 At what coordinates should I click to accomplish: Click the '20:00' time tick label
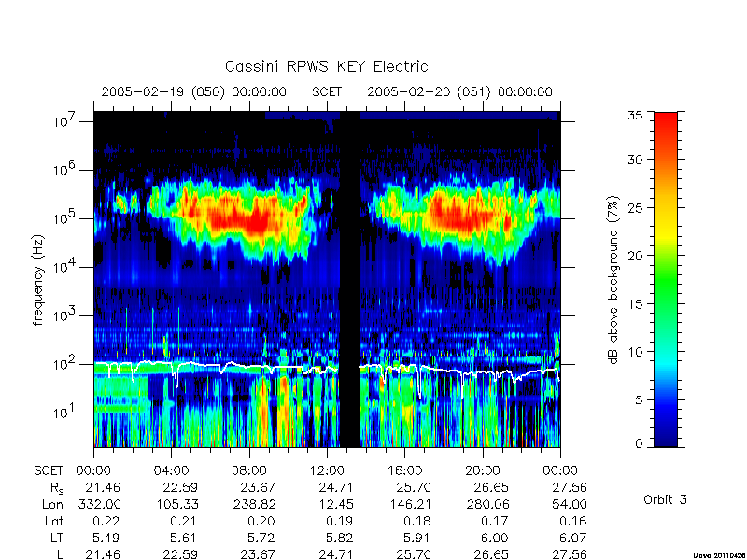point(483,470)
